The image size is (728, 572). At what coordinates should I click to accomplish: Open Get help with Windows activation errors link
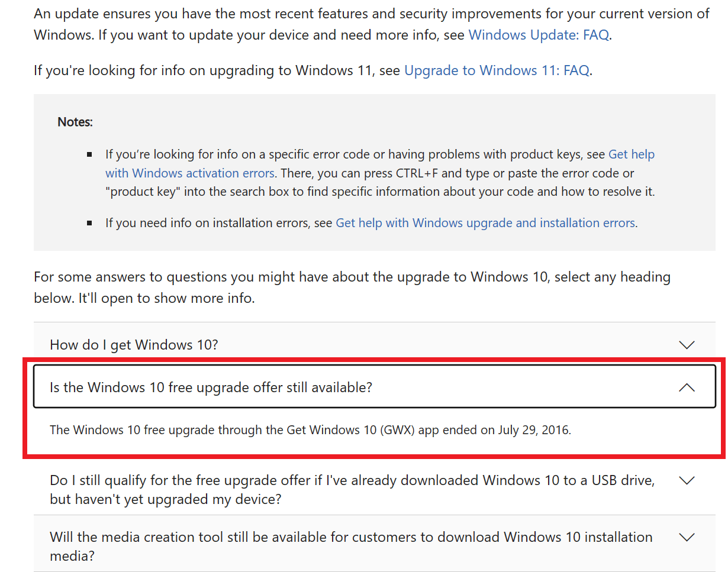[380, 164]
